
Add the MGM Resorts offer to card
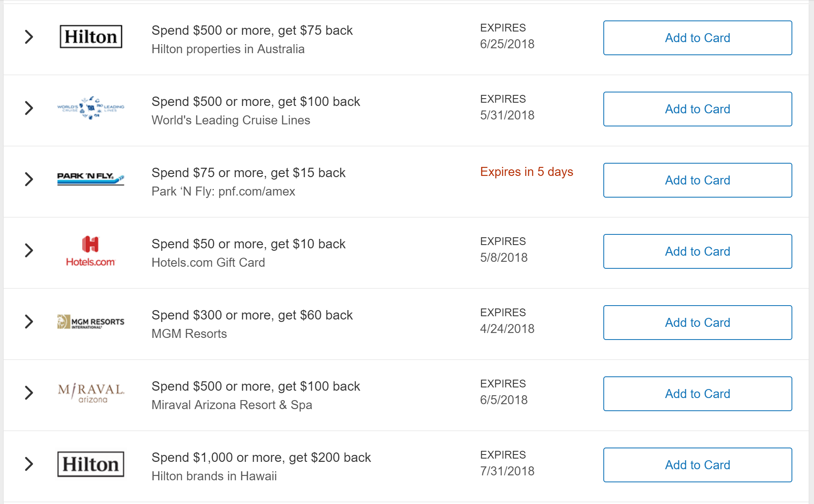pos(697,322)
